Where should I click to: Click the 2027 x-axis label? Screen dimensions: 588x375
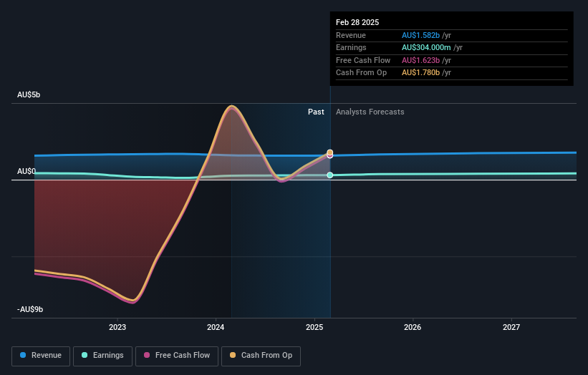click(511, 327)
